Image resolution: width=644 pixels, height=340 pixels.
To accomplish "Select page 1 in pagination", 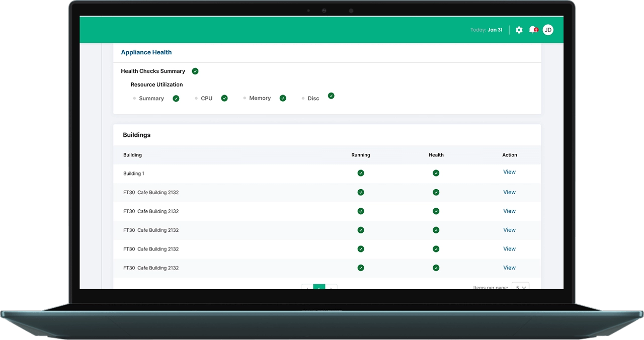I will [319, 287].
